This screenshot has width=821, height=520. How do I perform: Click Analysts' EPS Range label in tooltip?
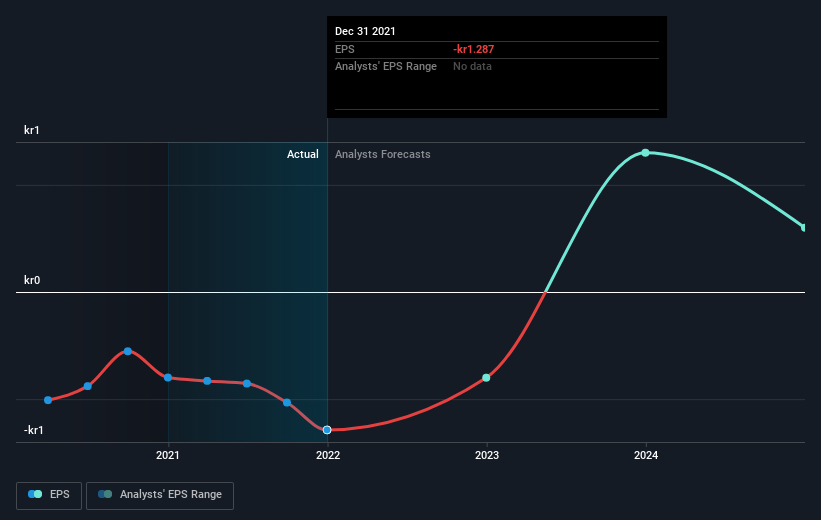pyautogui.click(x=386, y=67)
